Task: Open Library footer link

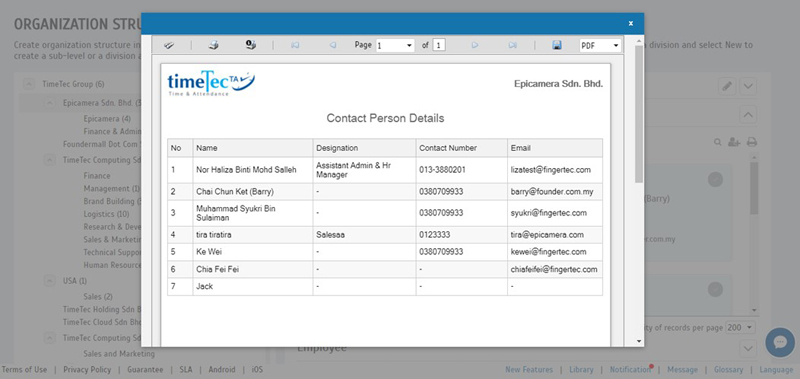Action: click(x=582, y=370)
